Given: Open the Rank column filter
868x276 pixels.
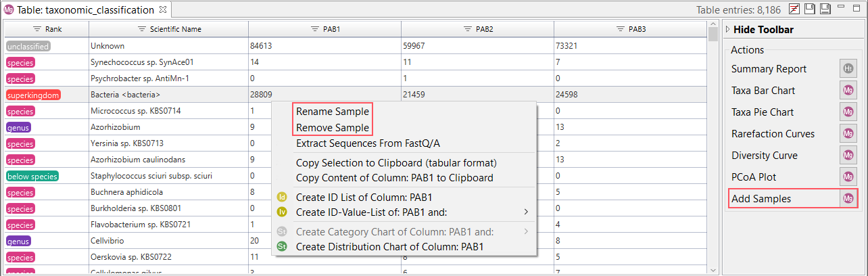Looking at the screenshot, I should click(38, 30).
